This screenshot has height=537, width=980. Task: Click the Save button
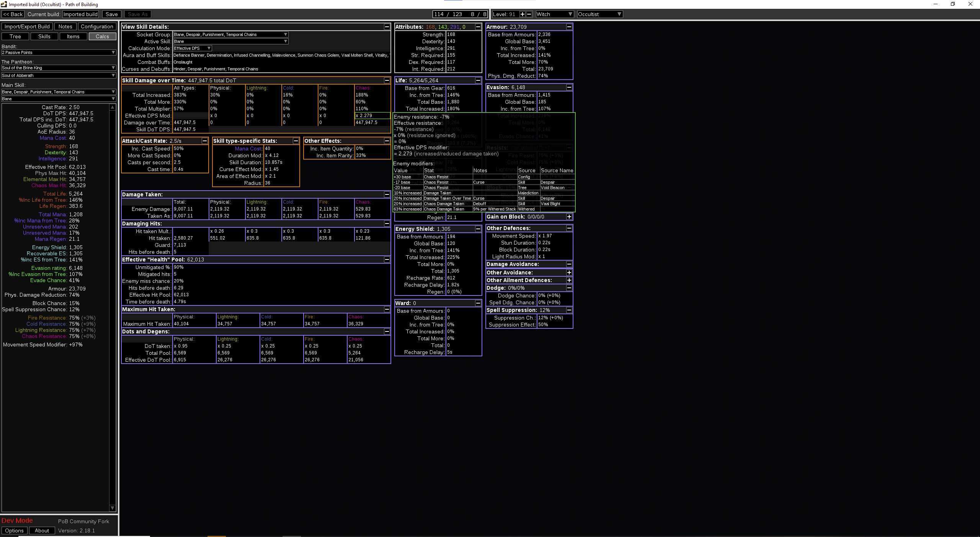[112, 14]
